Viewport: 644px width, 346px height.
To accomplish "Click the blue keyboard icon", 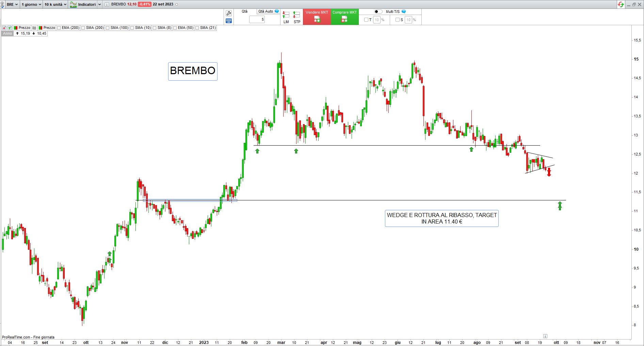I will click(229, 21).
